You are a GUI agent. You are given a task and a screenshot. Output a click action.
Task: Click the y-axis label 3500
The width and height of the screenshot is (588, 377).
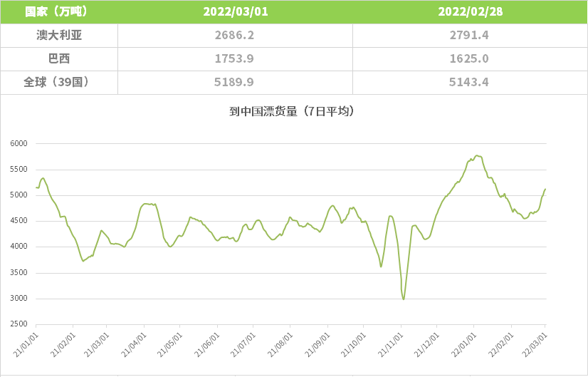pos(19,273)
